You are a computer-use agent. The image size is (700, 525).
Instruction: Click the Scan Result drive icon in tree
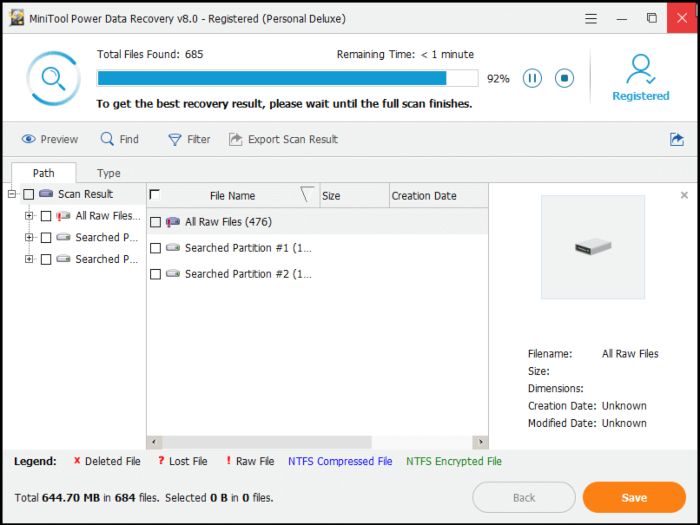coord(46,194)
